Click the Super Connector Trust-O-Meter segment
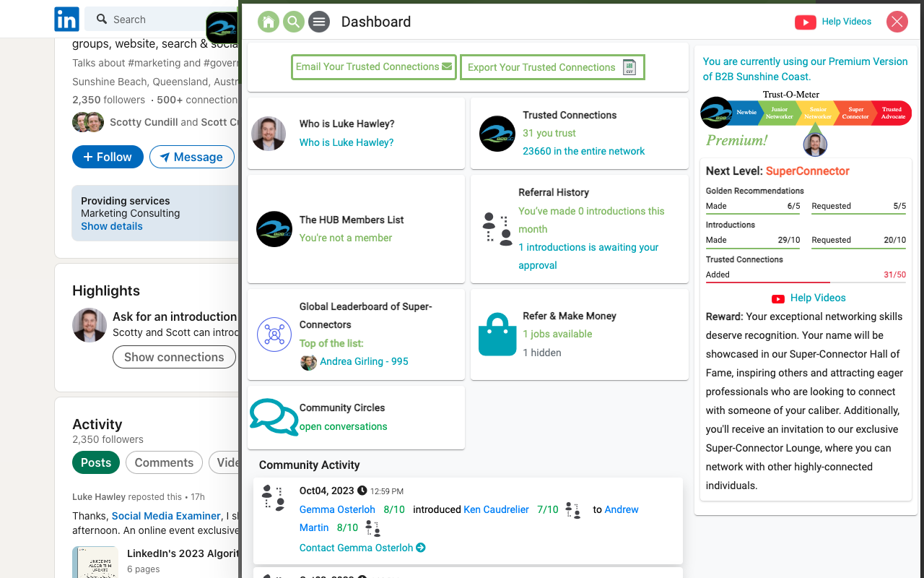Screen dimensions: 924x578 point(855,113)
